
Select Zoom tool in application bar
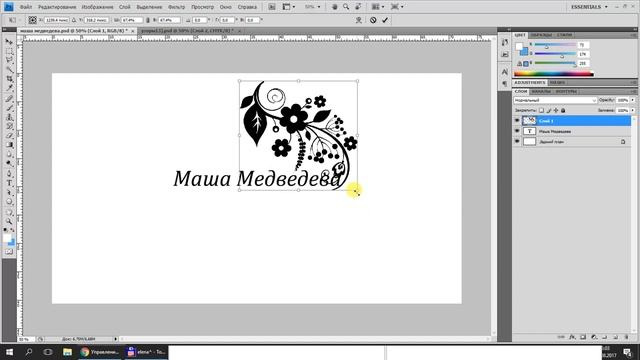click(346, 7)
